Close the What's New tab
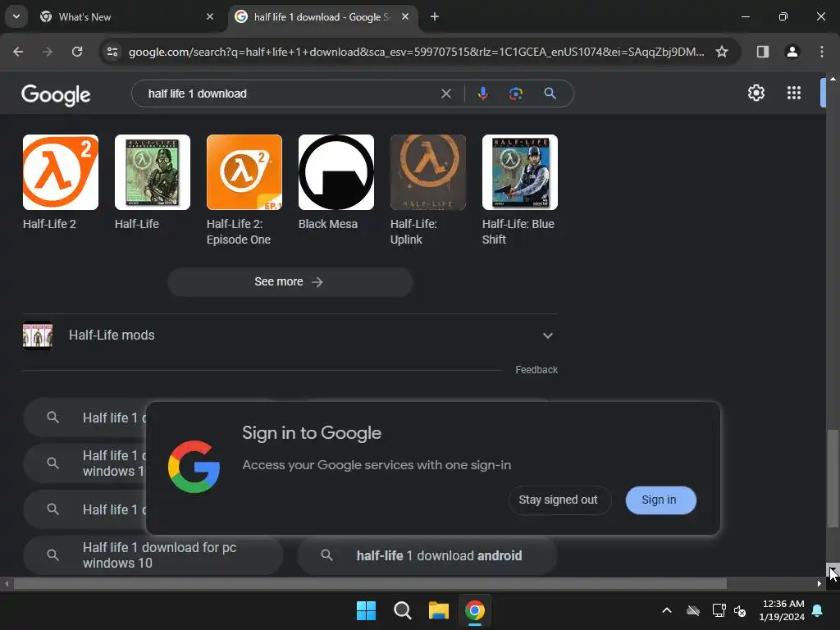The image size is (840, 630). tap(210, 16)
